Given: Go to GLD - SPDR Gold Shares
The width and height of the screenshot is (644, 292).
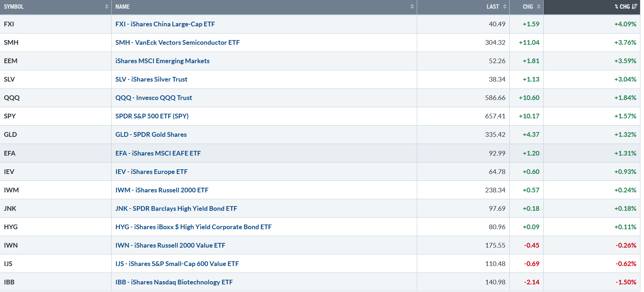Looking at the screenshot, I should coord(151,135).
